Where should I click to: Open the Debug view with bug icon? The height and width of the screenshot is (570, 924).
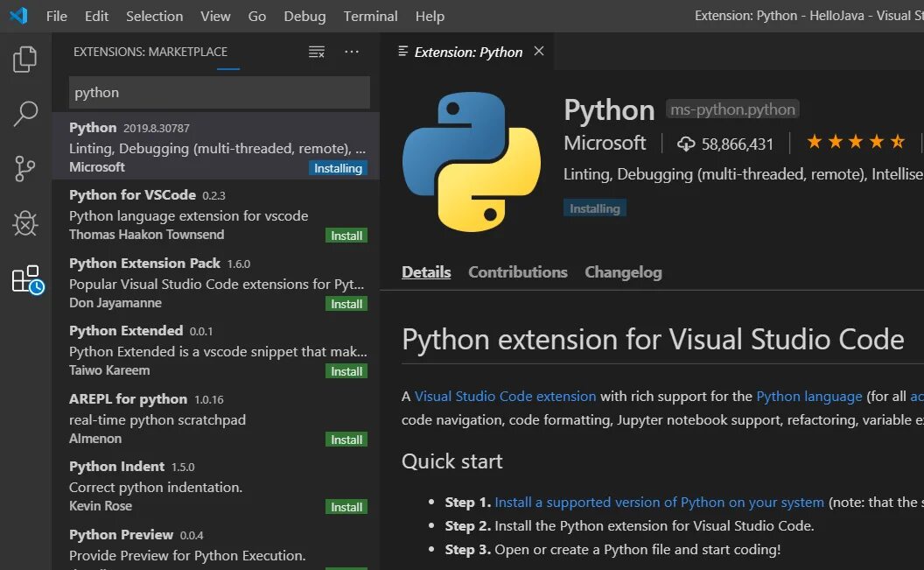(x=25, y=223)
